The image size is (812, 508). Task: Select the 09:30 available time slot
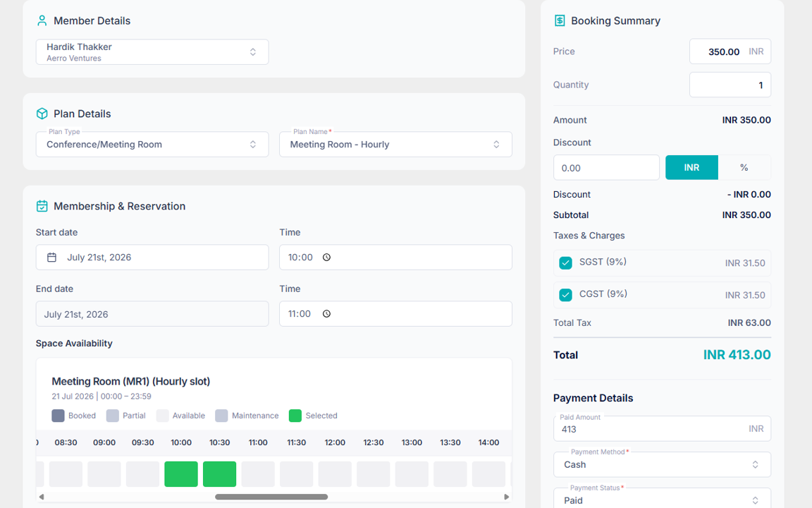(142, 474)
